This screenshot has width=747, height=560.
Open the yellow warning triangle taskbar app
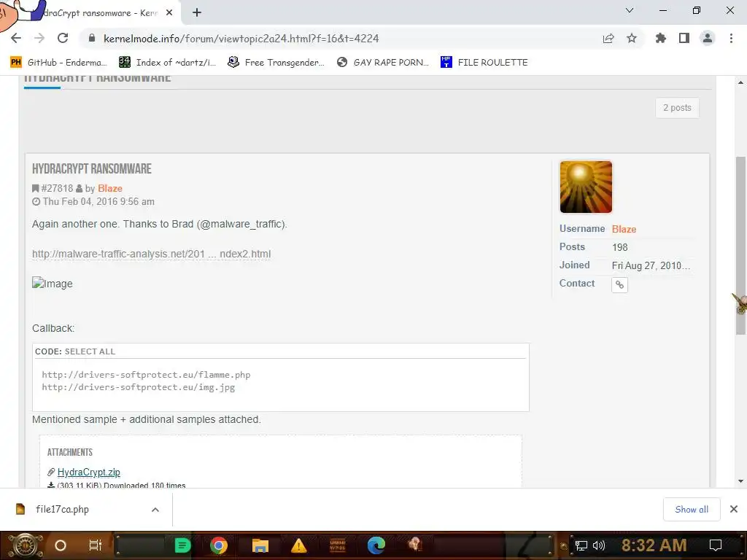click(x=298, y=545)
